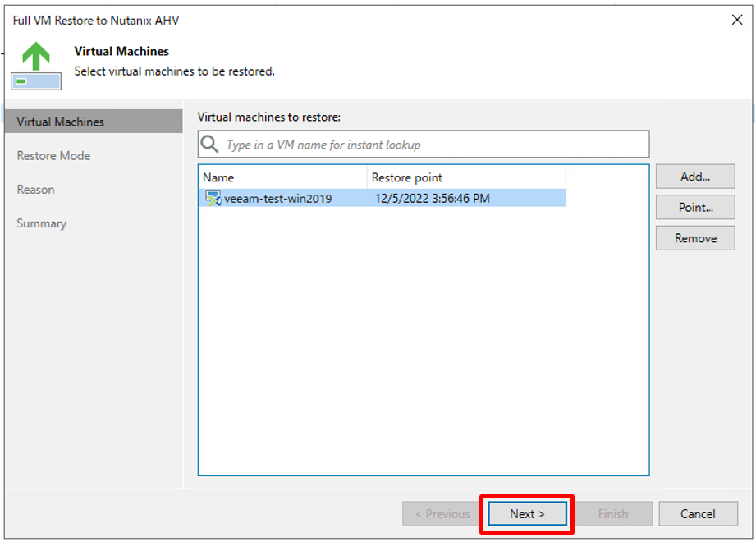
Task: Click restore point 12/5/2022 3:56:46 PM
Action: pyautogui.click(x=432, y=199)
